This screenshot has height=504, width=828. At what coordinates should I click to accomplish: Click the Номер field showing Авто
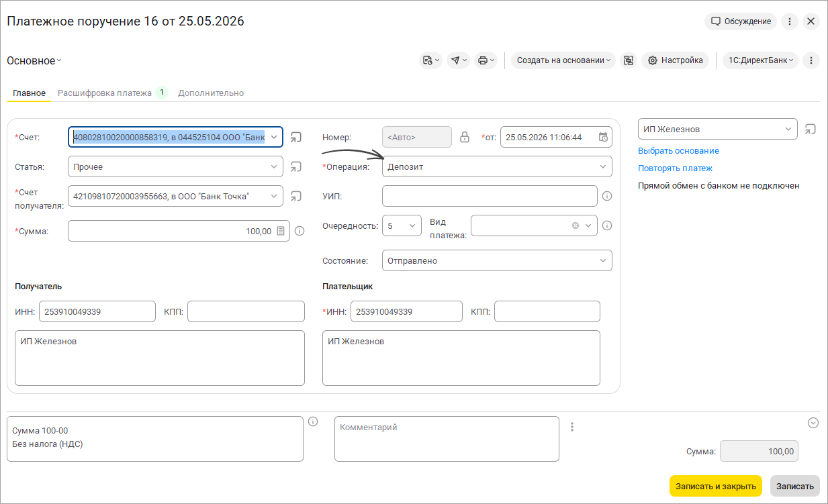coord(417,137)
